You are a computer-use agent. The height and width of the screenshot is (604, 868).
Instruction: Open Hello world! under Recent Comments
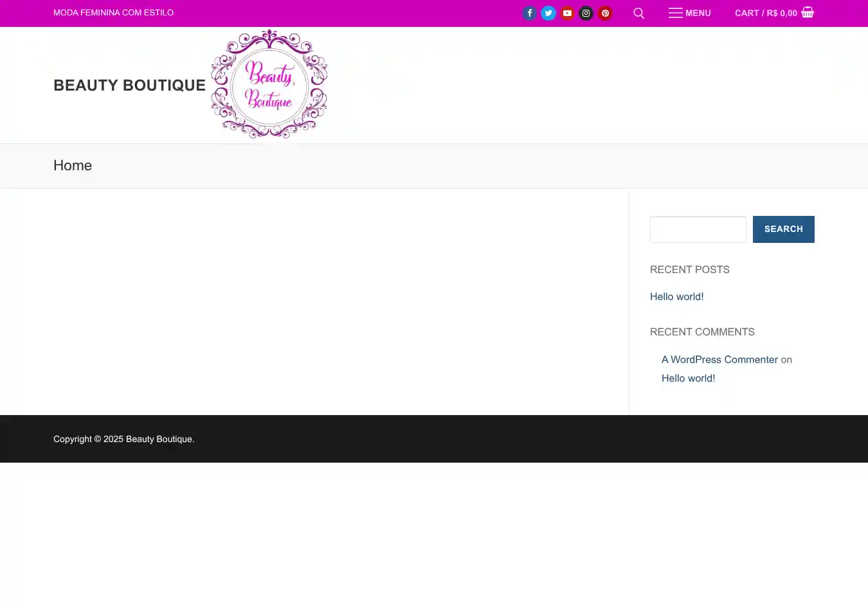tap(688, 378)
